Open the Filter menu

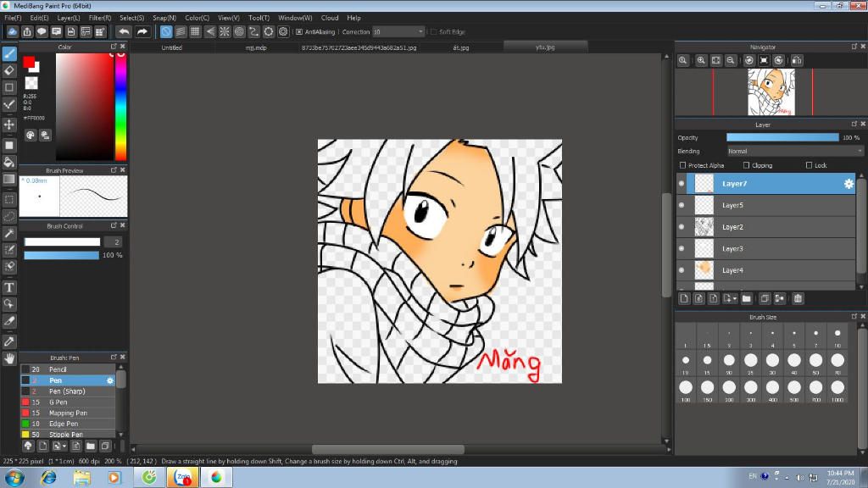pyautogui.click(x=100, y=18)
